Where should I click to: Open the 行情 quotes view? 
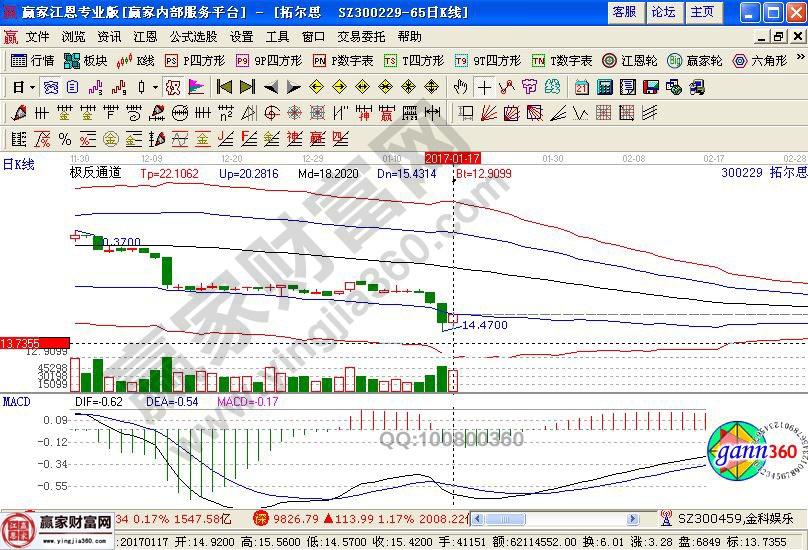click(32, 61)
